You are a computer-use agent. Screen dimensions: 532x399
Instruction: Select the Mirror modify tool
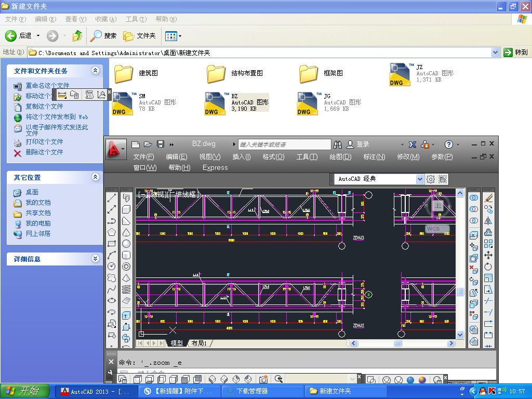pyautogui.click(x=488, y=221)
